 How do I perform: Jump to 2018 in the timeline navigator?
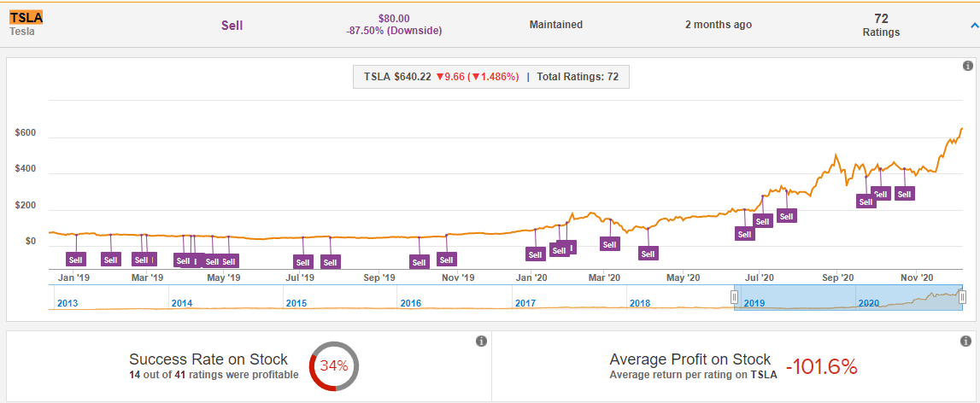(640, 303)
